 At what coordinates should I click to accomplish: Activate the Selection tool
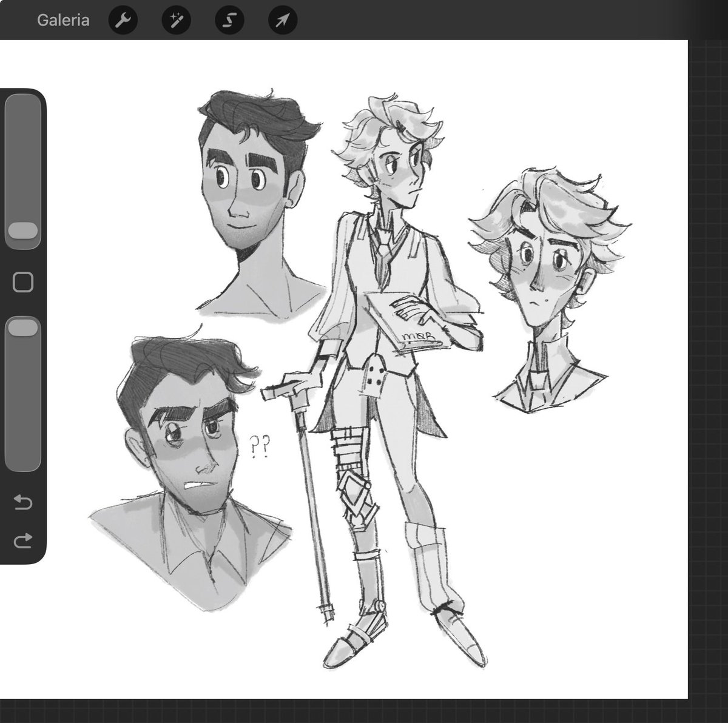tap(230, 21)
